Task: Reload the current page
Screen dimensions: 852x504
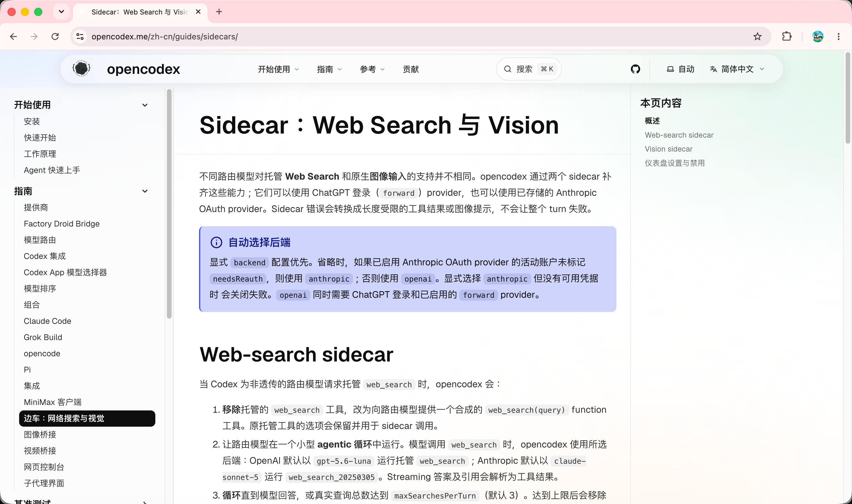Action: [55, 36]
